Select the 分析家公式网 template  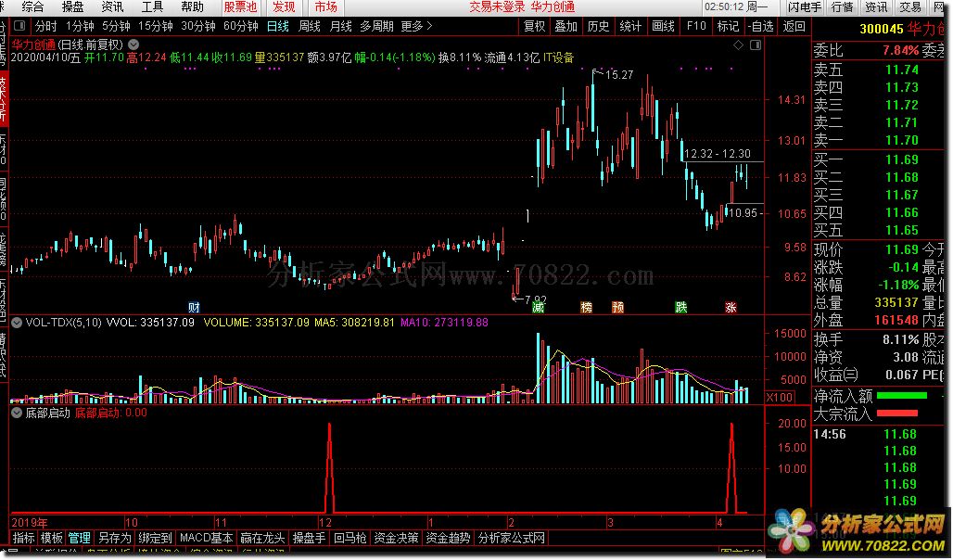[511, 538]
